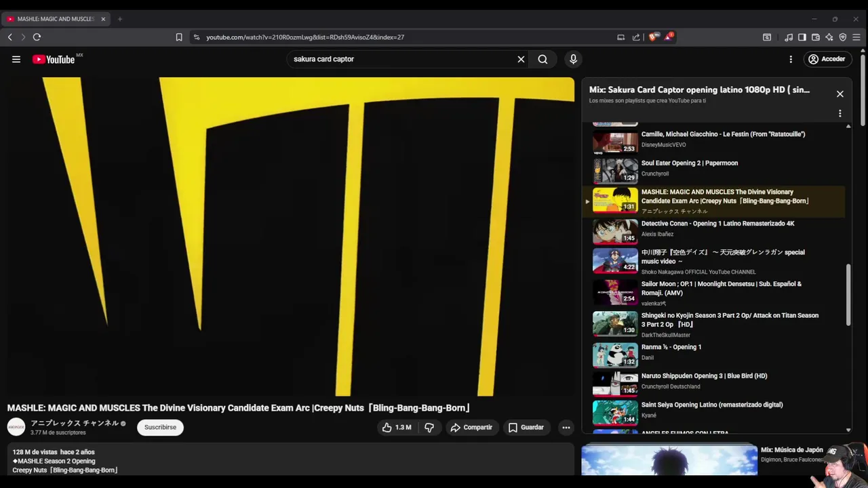Open the アニプレックス チャンネル channel name link
Screen dimensions: 868x488
(75, 423)
